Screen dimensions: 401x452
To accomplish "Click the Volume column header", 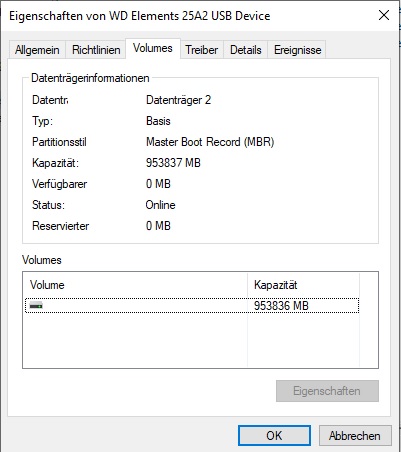I will [x=135, y=285].
